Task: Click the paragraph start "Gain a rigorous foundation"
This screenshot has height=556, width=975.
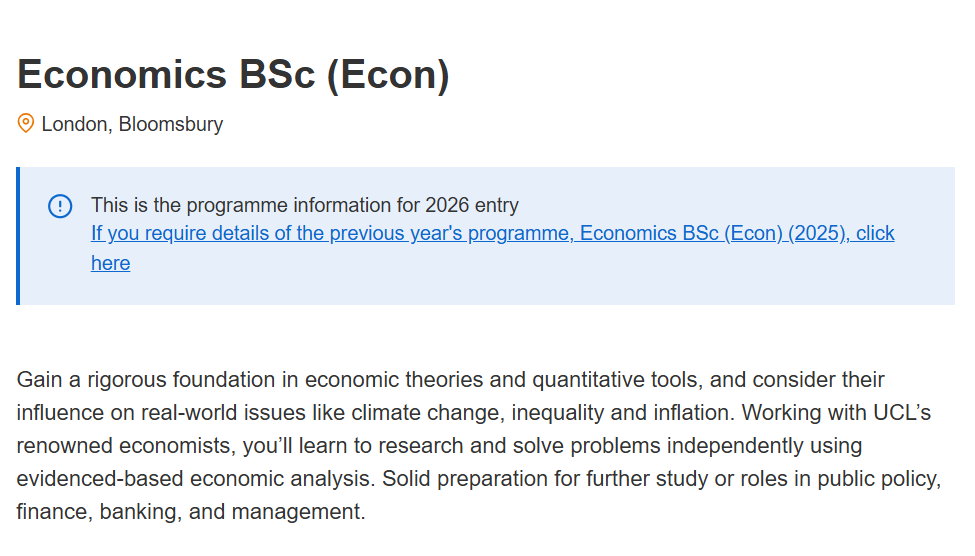Action: pyautogui.click(x=130, y=380)
